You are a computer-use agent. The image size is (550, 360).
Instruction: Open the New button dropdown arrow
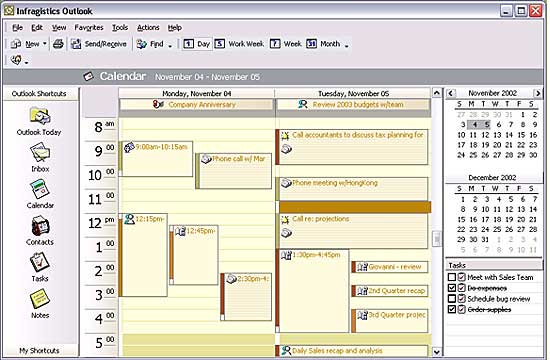(45, 44)
